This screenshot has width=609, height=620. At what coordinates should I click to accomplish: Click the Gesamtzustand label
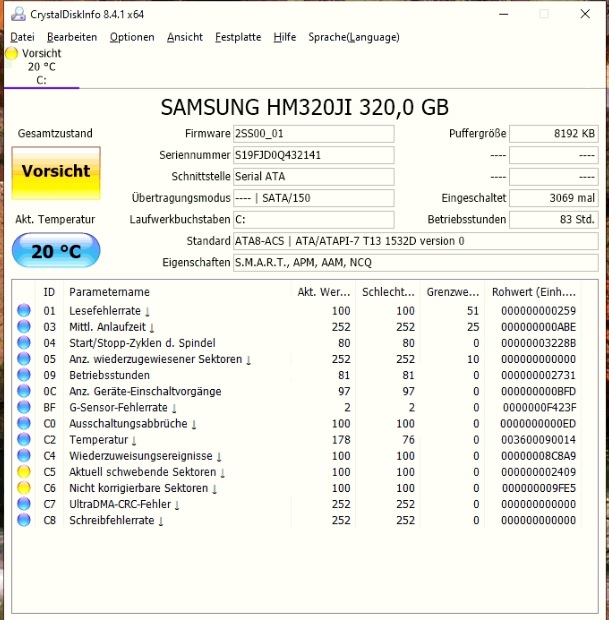55,133
